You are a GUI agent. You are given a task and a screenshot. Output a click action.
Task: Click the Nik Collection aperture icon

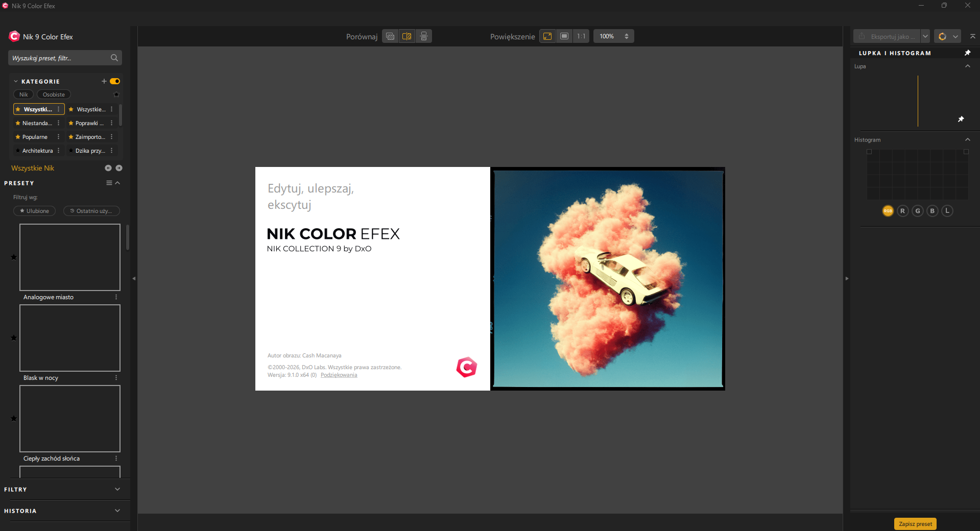(942, 36)
